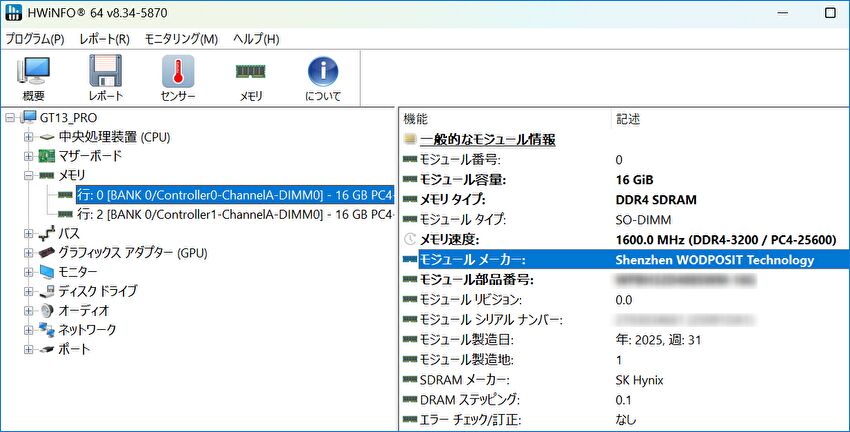This screenshot has height=432, width=850.
Task: Open the モニタリング(M) menu
Action: pyautogui.click(x=181, y=39)
